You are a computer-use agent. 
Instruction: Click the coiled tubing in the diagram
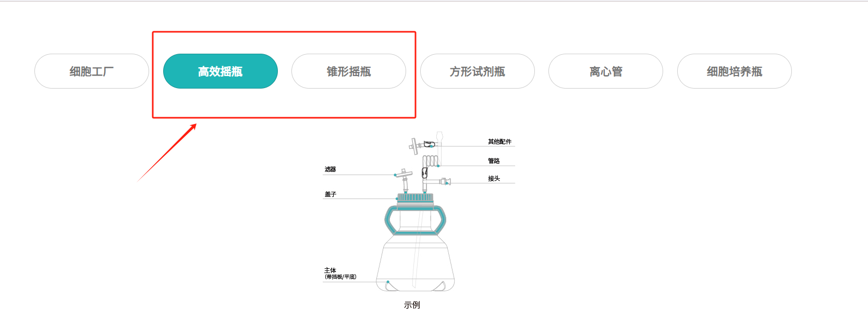tap(430, 160)
